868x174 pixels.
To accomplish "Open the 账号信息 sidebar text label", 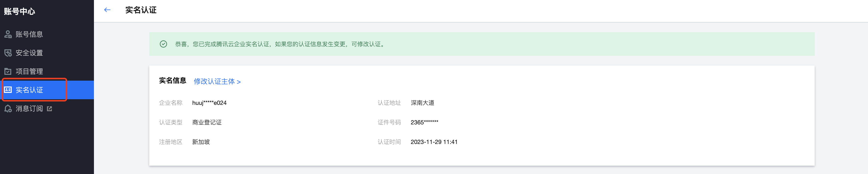I will [x=29, y=34].
